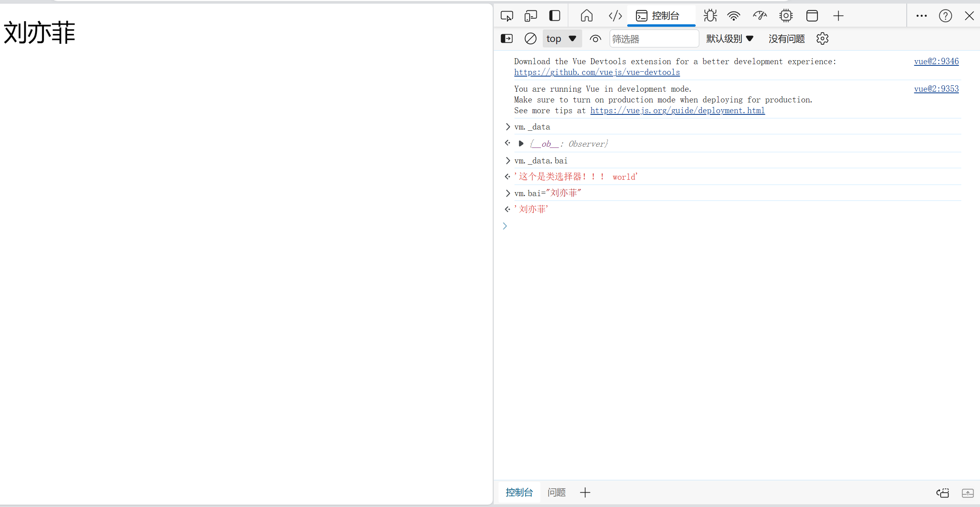Open the Network wifi icon tab
The image size is (980, 507).
click(x=734, y=16)
